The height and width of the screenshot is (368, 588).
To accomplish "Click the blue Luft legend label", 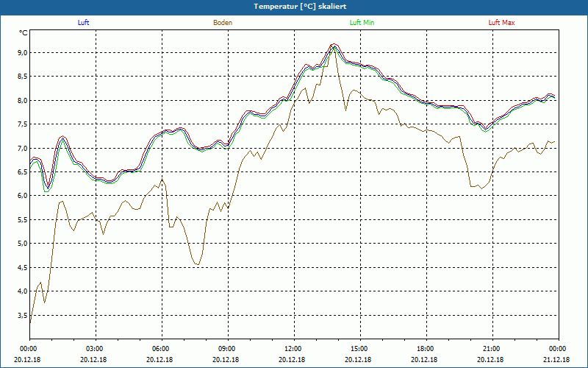I will point(83,23).
